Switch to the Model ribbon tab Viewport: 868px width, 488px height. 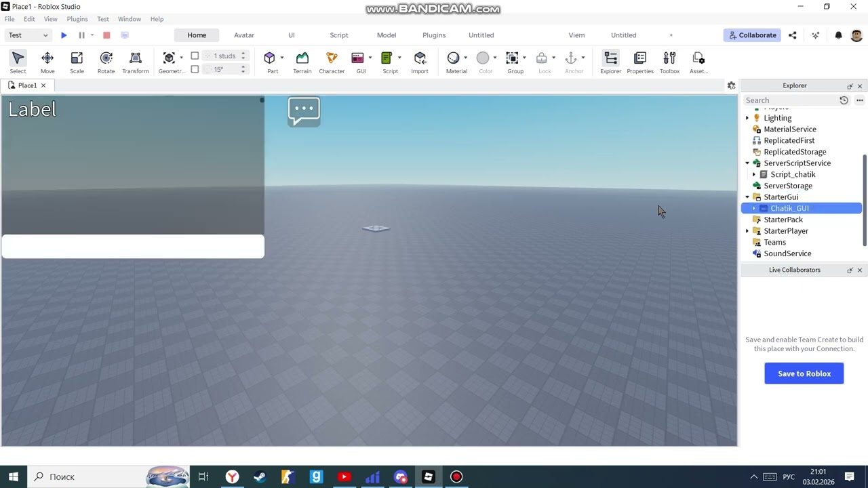tap(387, 35)
